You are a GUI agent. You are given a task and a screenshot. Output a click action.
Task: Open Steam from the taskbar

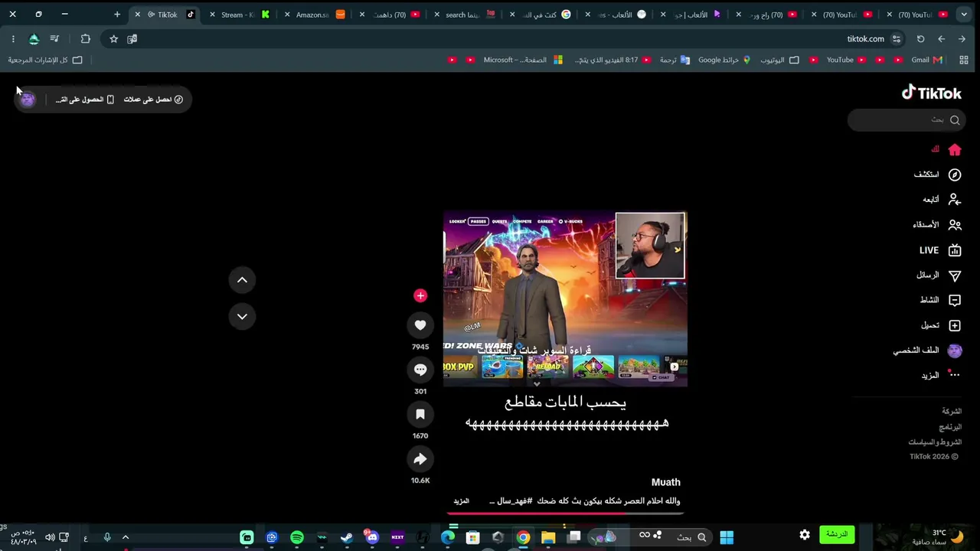347,537
